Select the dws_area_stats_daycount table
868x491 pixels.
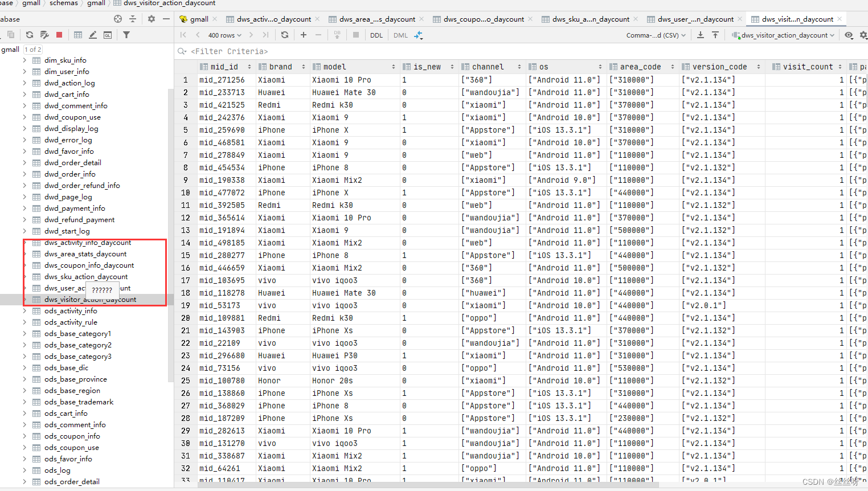85,254
